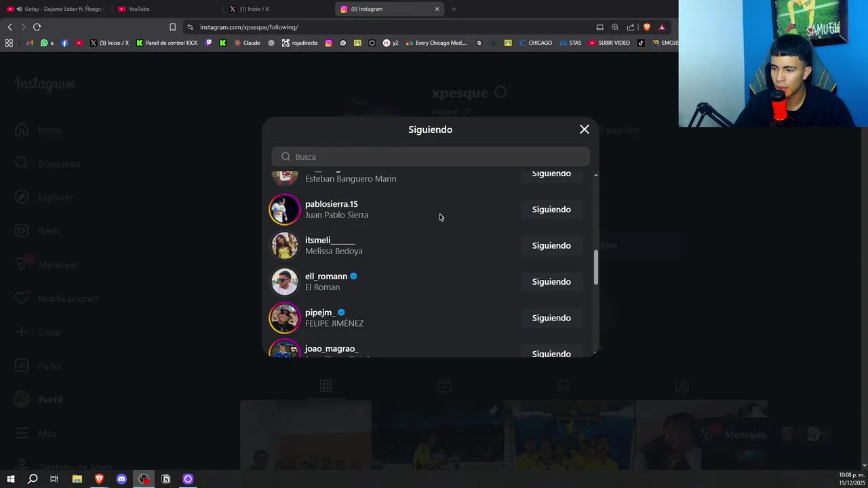Open ell_romann profile picture
The image size is (868, 488).
point(285,281)
